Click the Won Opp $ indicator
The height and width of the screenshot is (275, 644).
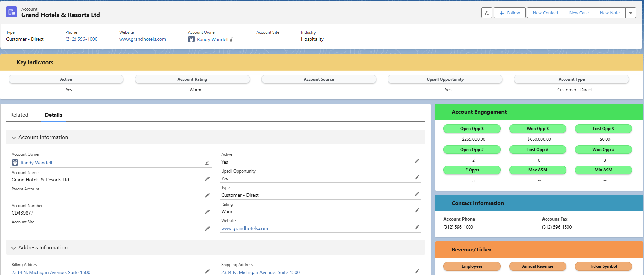click(538, 129)
